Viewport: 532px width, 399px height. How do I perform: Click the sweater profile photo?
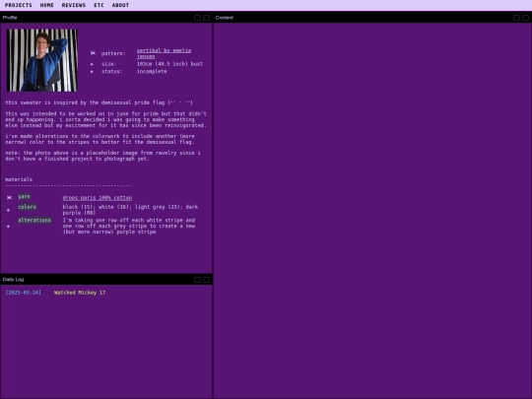point(42,60)
